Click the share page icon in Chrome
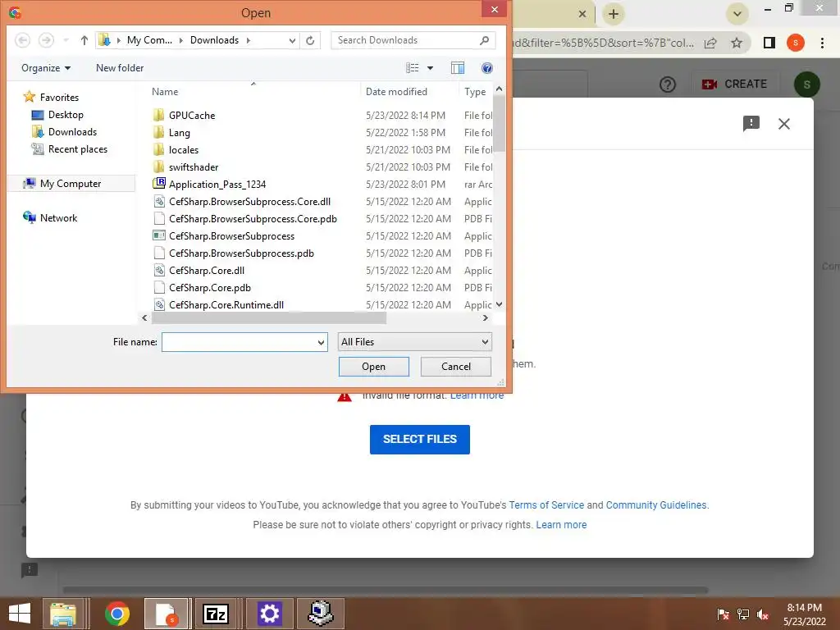 pos(710,43)
